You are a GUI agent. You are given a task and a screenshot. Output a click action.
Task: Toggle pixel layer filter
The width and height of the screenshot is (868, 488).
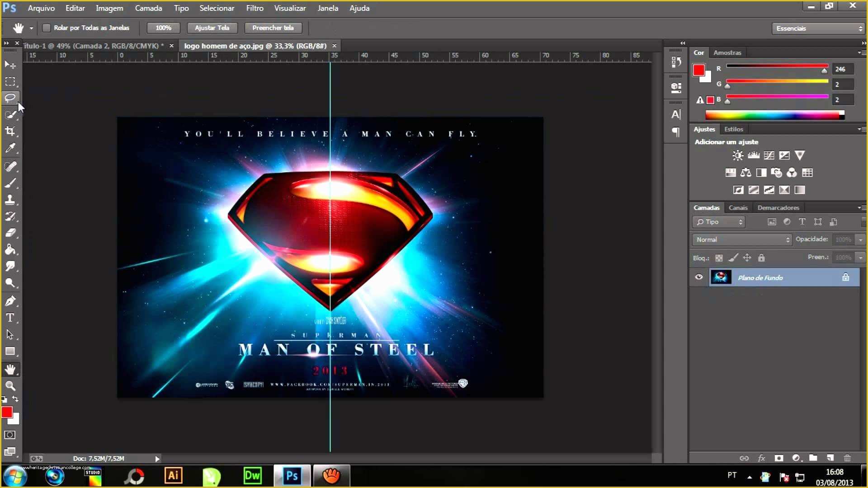772,222
